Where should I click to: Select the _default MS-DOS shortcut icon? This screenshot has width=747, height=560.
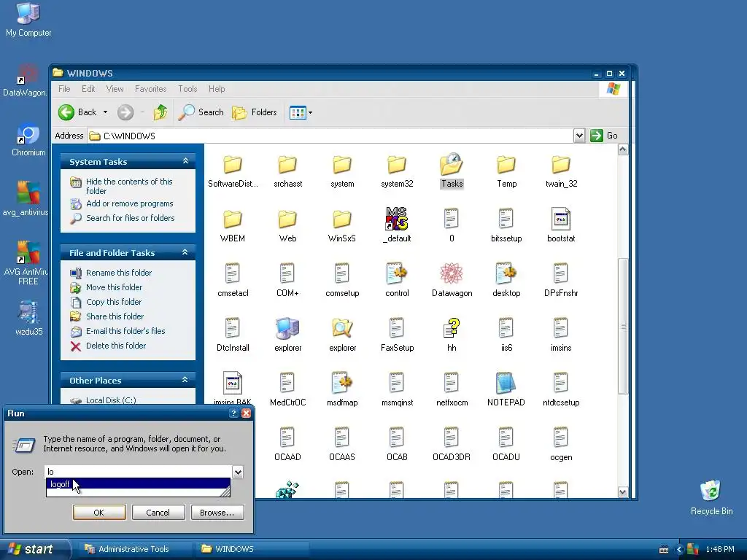coord(396,219)
